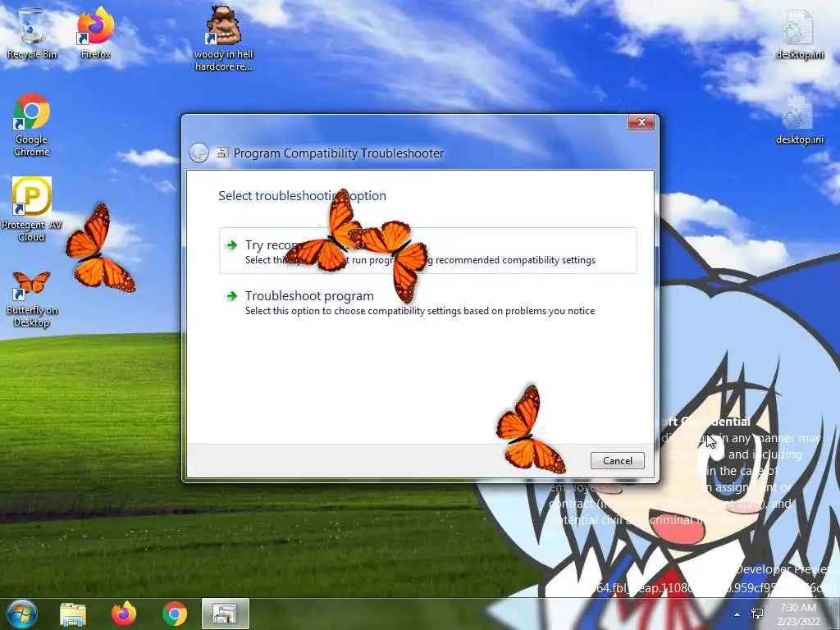Close the Program Compatibility Troubleshooter window
Image resolution: width=840 pixels, height=630 pixels.
click(641, 123)
